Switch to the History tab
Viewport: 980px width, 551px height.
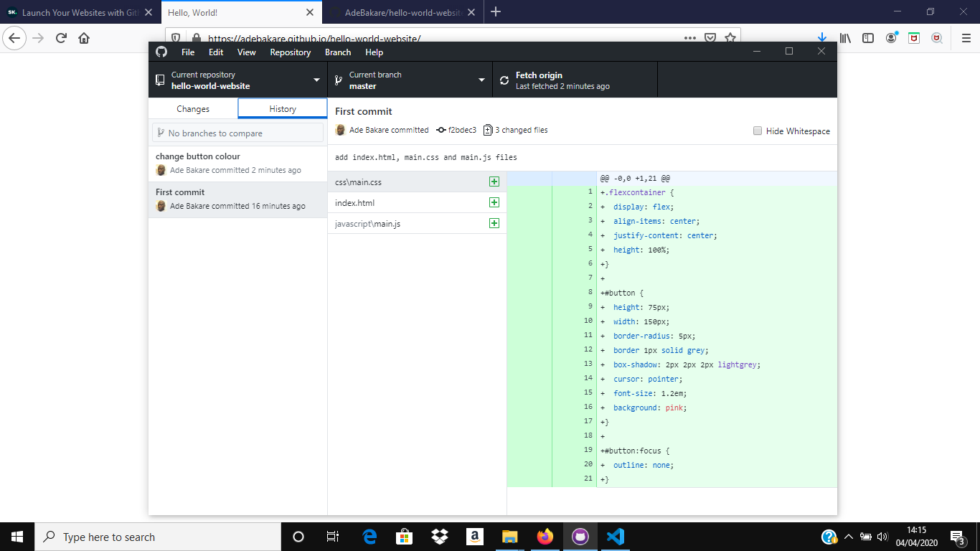click(283, 109)
